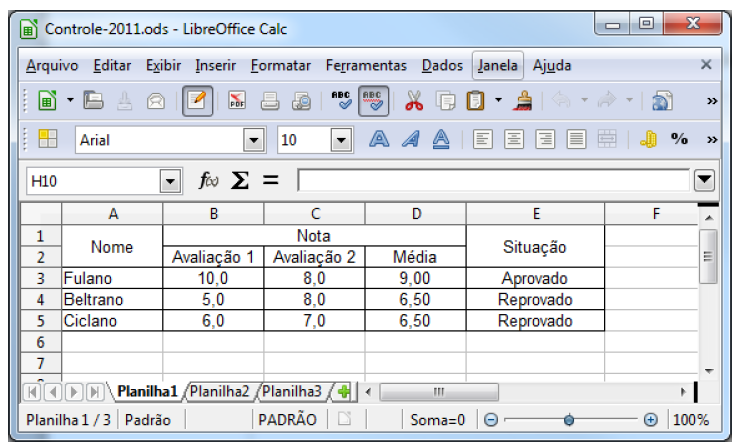Switch to the Planilha2 sheet tab
This screenshot has height=447, width=740.
[x=221, y=391]
